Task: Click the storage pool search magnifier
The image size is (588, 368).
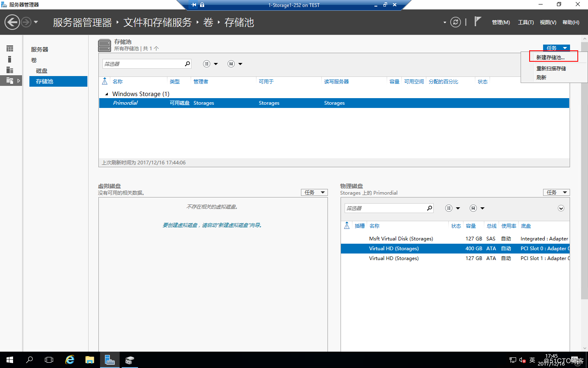Action: [187, 64]
